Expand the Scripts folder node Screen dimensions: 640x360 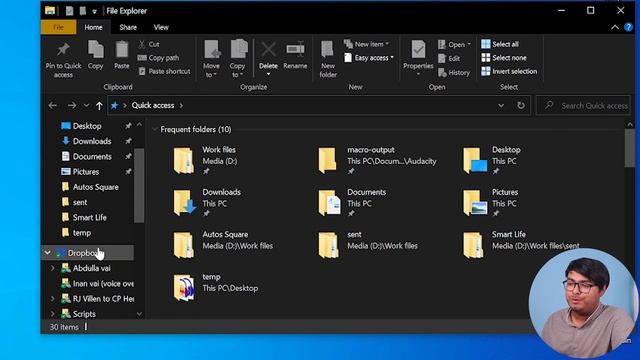tap(53, 314)
